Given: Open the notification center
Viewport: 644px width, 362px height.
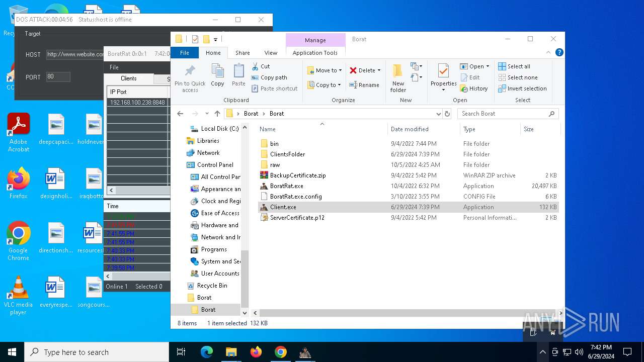Looking at the screenshot, I should point(627,352).
